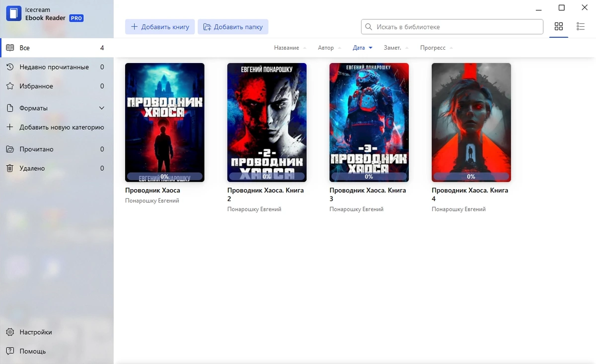Open the 'Книга 4' book cover
The image size is (596, 364).
(471, 122)
